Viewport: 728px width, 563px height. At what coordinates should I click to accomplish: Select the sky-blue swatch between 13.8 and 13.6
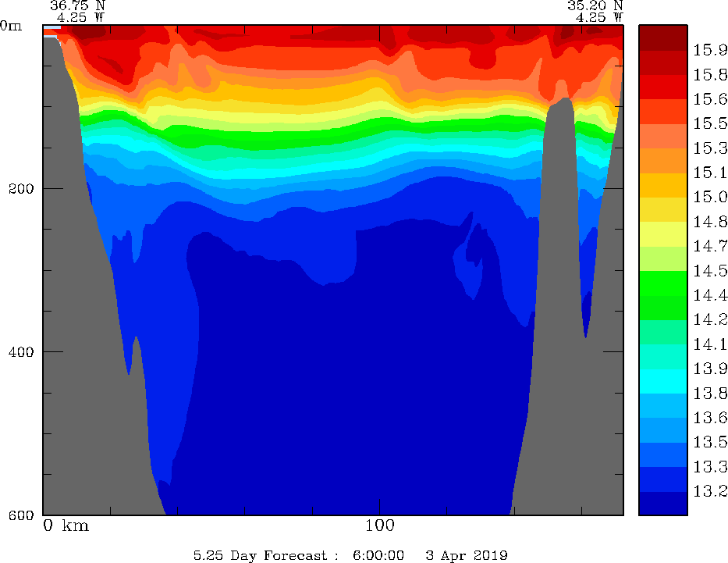click(663, 405)
